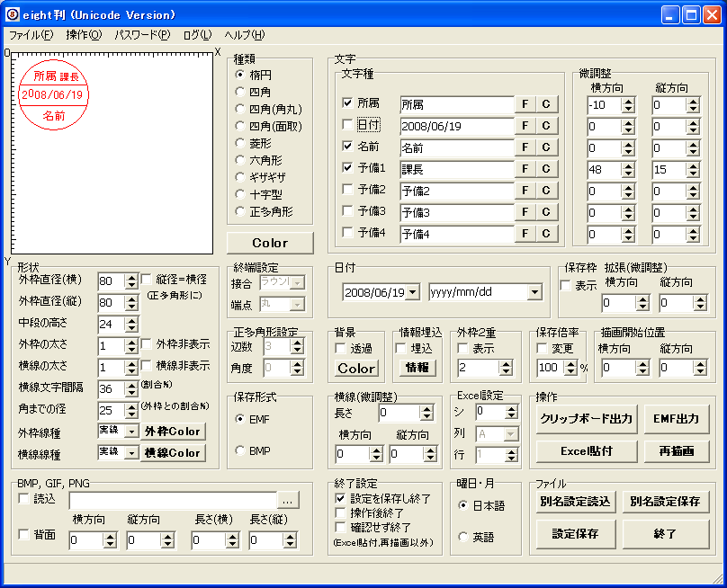The image size is (727, 588).
Task: Click the eight判 application icon in title bar
Action: coord(12,14)
